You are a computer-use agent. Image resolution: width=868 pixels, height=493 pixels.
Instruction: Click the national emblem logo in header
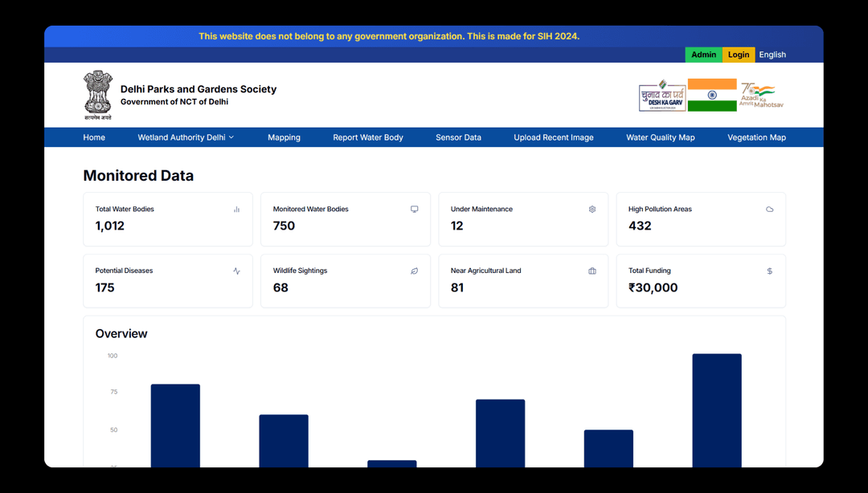click(98, 95)
